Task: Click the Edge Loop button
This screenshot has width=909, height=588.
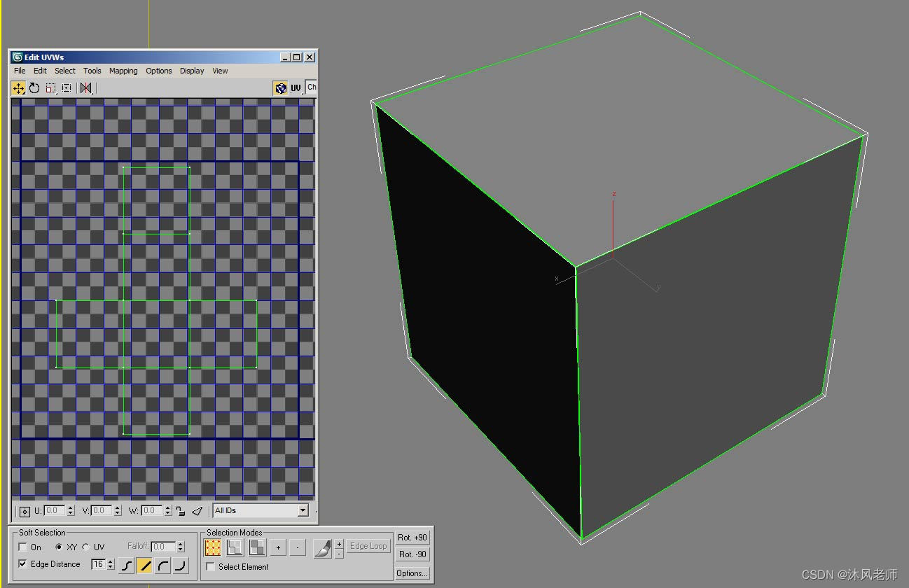Action: pos(368,546)
